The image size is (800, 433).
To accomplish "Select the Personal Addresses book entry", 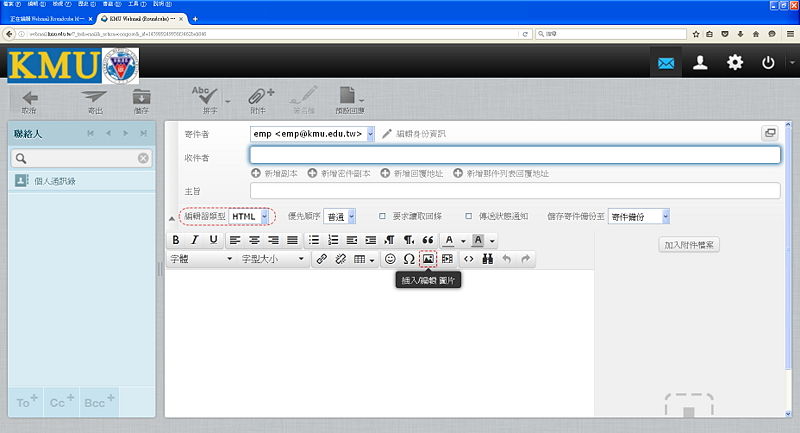I will (x=82, y=181).
